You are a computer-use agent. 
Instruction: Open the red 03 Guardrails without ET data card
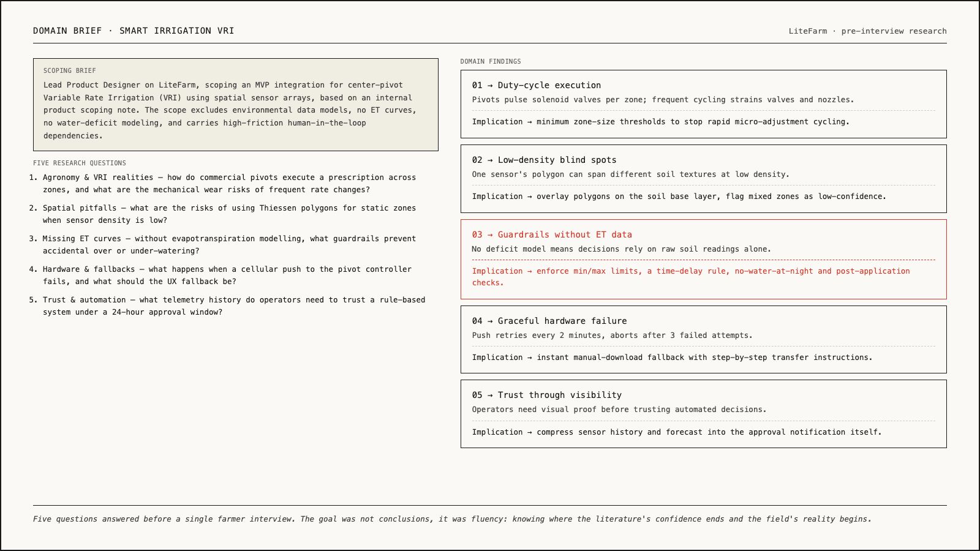(x=703, y=259)
